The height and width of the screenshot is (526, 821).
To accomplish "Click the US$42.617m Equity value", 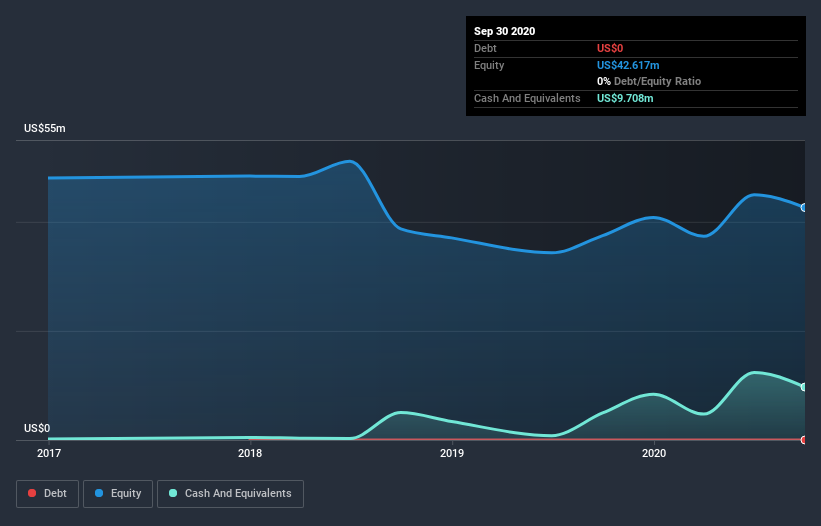I will (x=628, y=65).
